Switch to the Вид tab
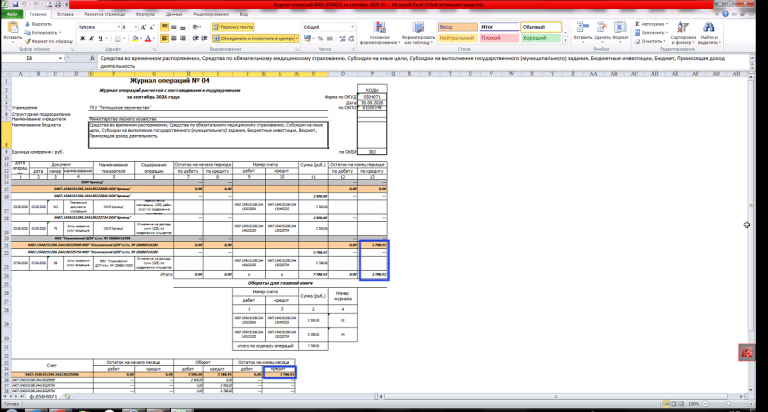Screen dimensions: 768x412 tap(243, 15)
